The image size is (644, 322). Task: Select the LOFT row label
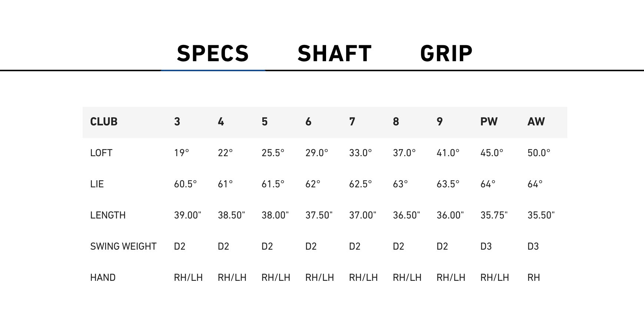tap(101, 153)
